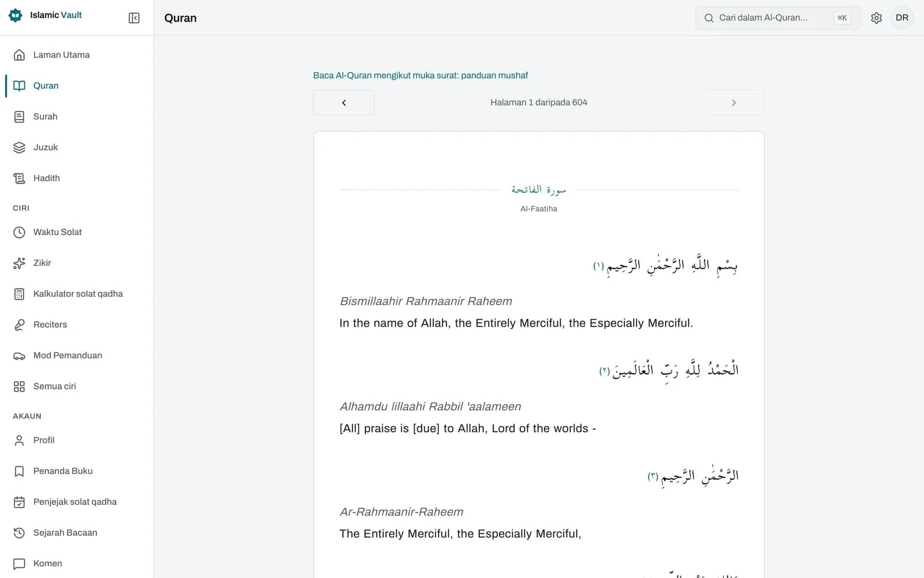This screenshot has width=924, height=578.
Task: Open the Profil person icon
Action: pyautogui.click(x=19, y=440)
